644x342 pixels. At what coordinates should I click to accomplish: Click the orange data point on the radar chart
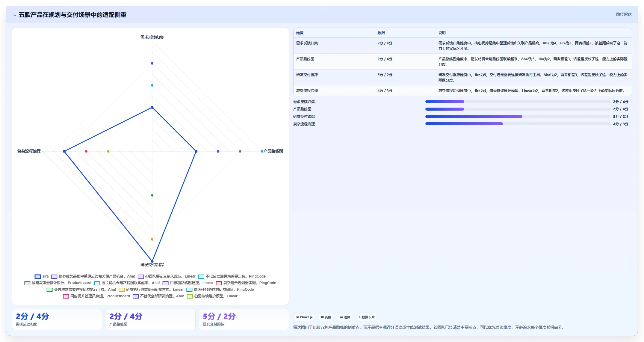tap(152, 239)
